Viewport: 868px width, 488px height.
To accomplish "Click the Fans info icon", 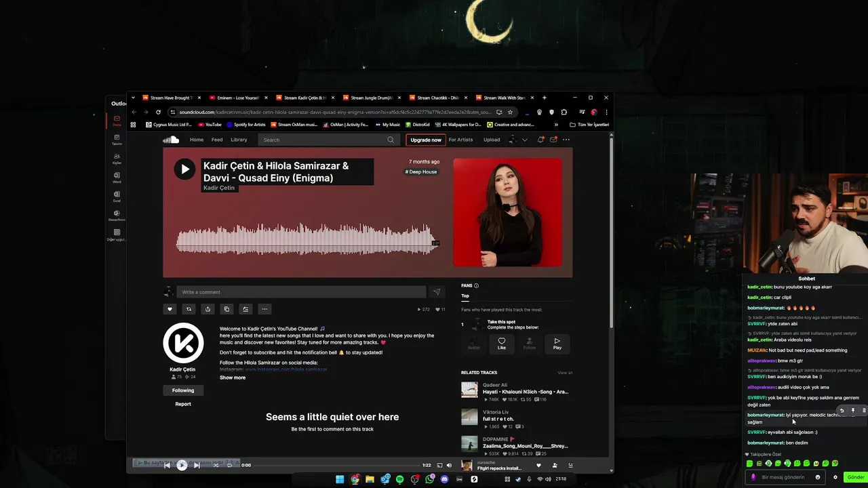I will [x=476, y=286].
